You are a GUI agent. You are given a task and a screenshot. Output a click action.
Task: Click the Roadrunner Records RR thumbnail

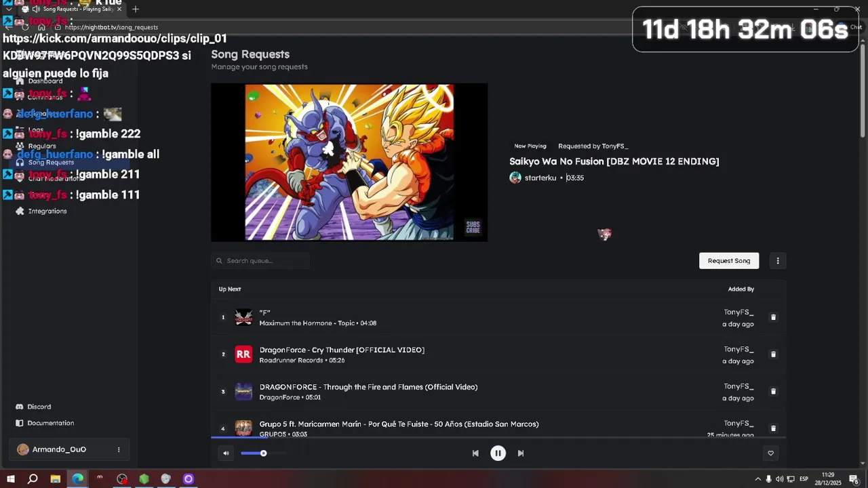(243, 354)
